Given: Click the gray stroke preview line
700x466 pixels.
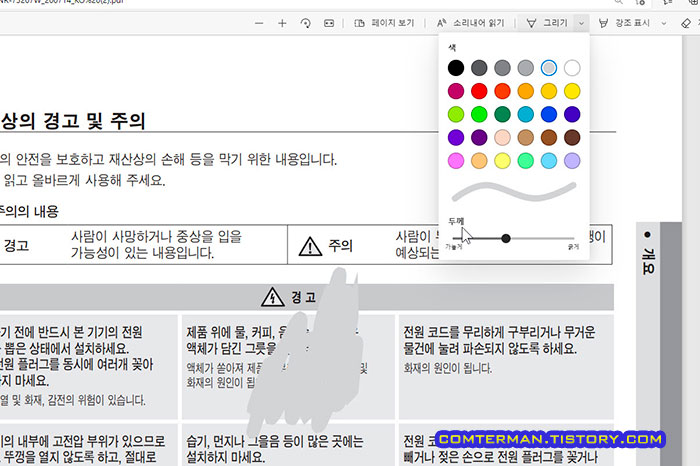Looking at the screenshot, I should 514,191.
